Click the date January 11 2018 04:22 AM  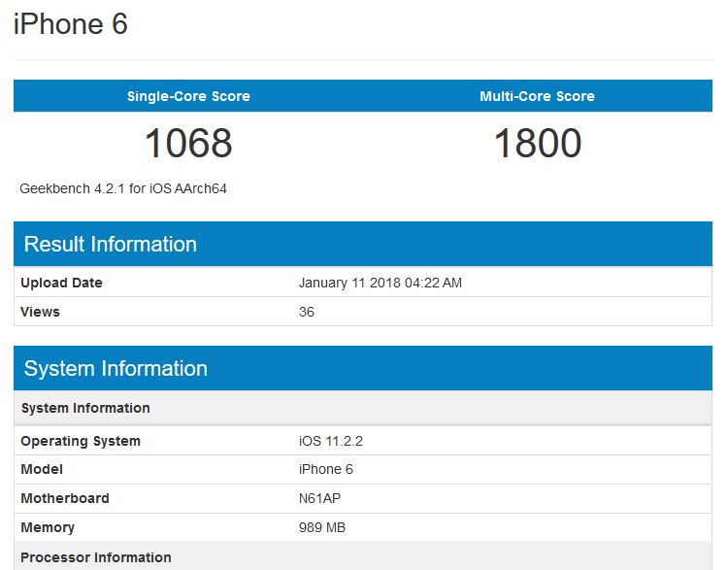[381, 283]
